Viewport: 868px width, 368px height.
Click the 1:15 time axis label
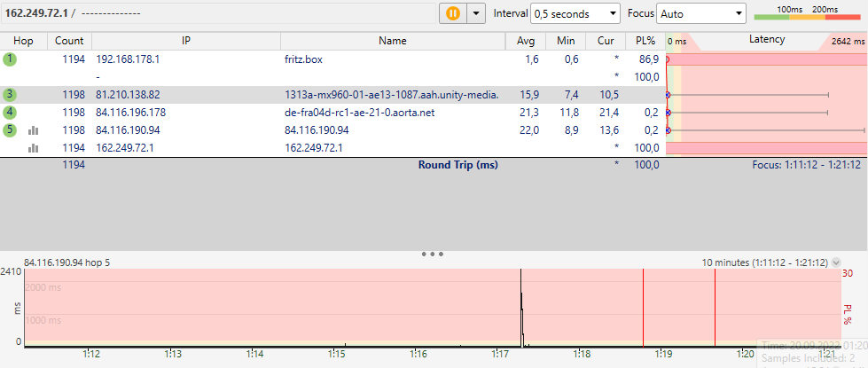click(x=337, y=354)
